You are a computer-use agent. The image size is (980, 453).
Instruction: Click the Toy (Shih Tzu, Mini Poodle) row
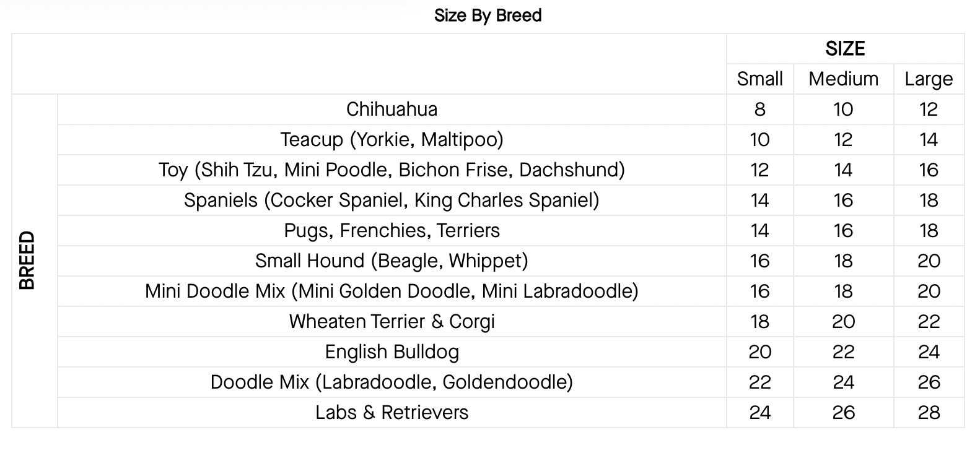click(x=392, y=170)
